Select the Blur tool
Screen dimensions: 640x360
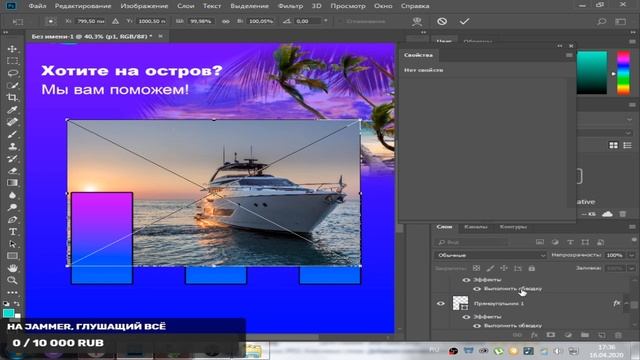[x=12, y=195]
